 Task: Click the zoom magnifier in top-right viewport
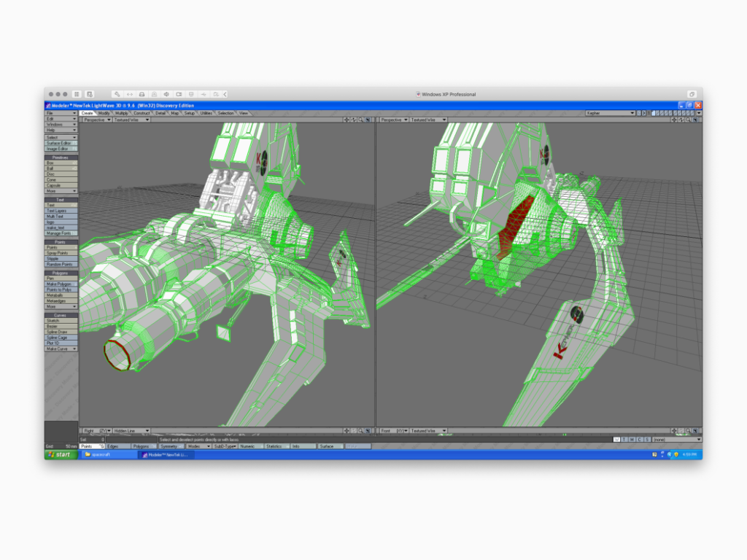688,120
